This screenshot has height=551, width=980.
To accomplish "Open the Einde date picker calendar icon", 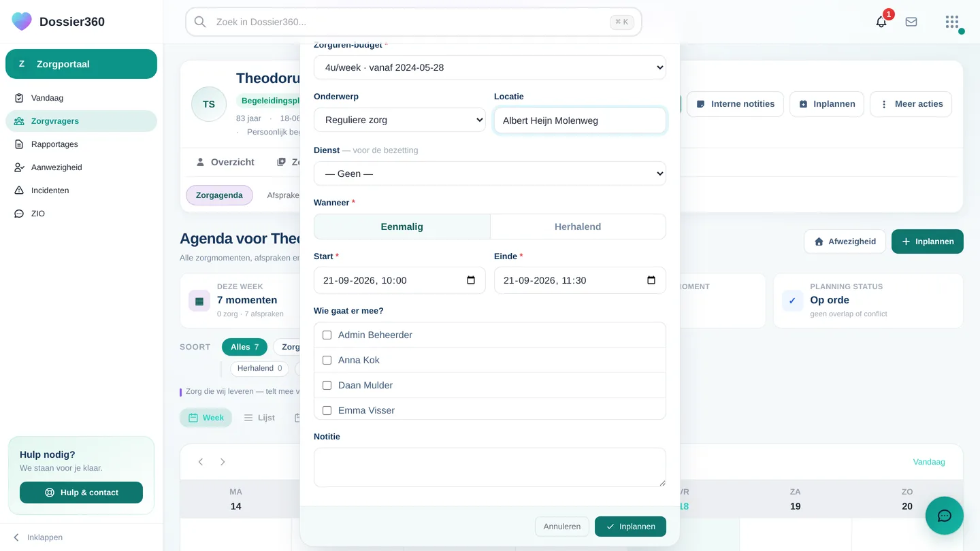I will 651,280.
